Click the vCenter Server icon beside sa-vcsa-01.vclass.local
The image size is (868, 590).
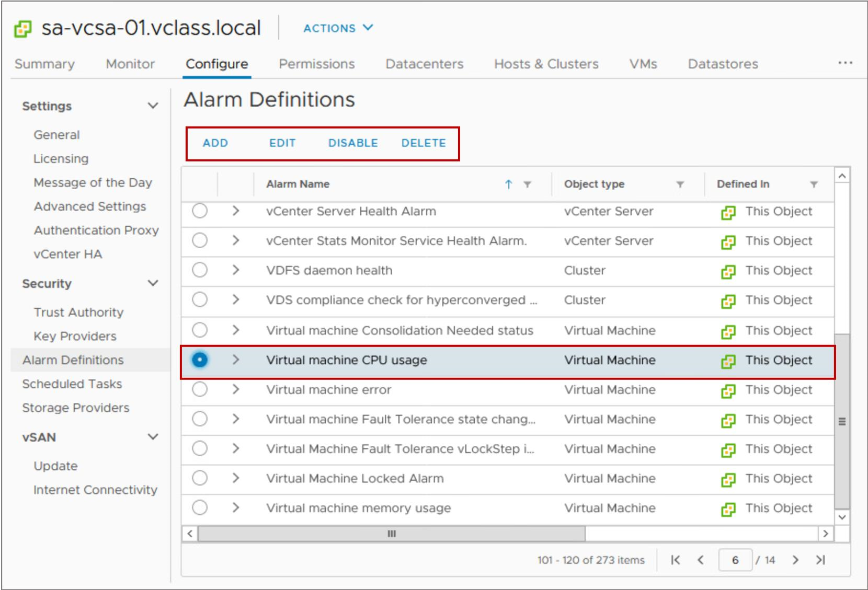[x=22, y=29]
